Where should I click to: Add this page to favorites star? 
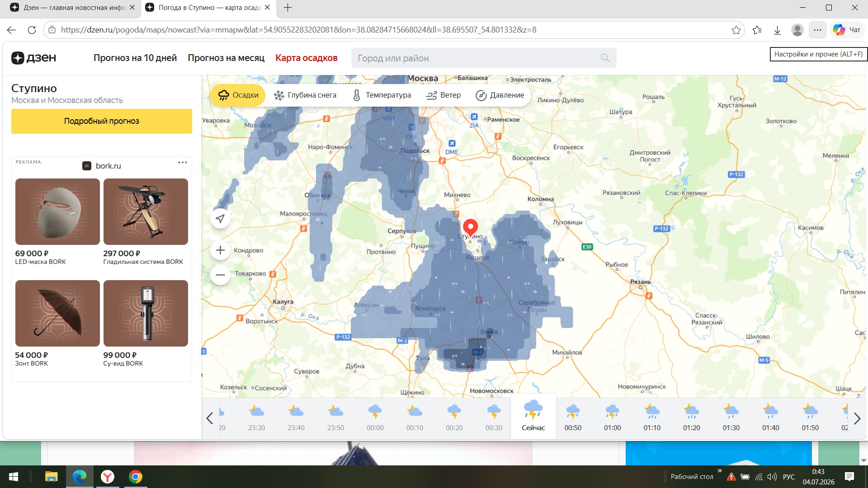(736, 30)
